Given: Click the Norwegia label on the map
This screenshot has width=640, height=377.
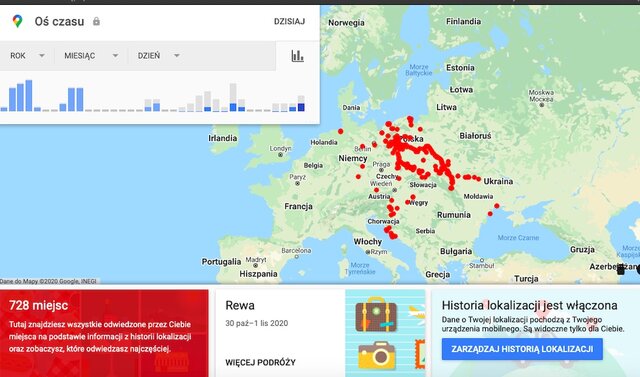Looking at the screenshot, I should tap(346, 23).
